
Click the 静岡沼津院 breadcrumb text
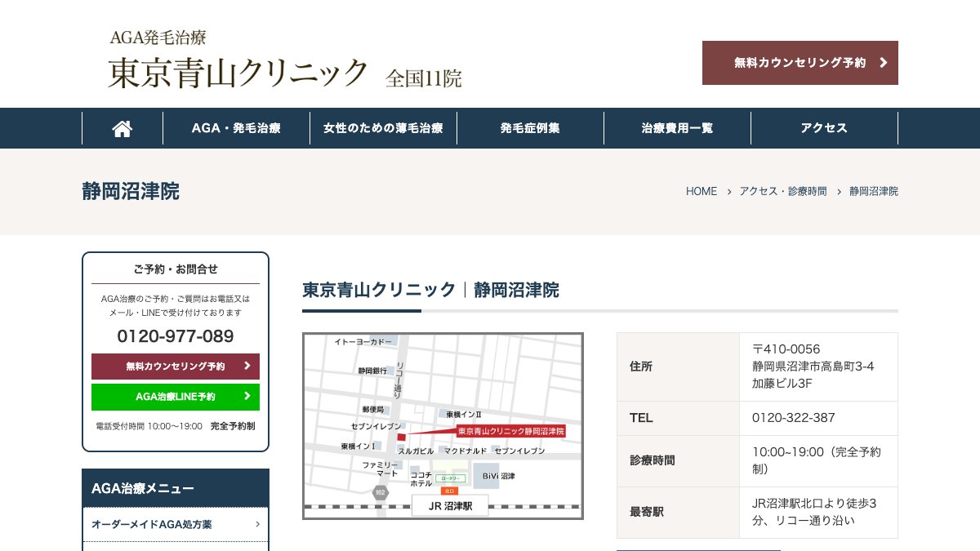tap(874, 191)
